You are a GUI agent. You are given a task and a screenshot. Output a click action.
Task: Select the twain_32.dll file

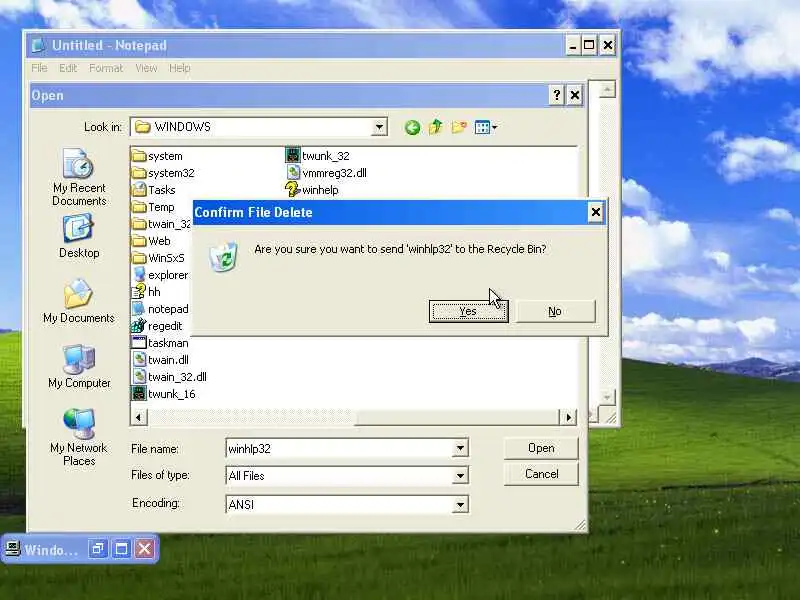click(169, 377)
